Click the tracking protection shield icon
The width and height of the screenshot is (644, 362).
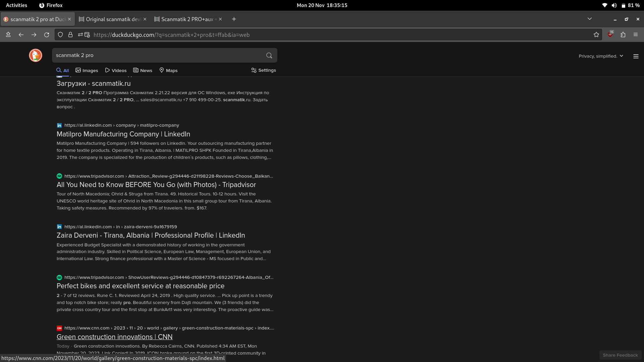point(60,35)
